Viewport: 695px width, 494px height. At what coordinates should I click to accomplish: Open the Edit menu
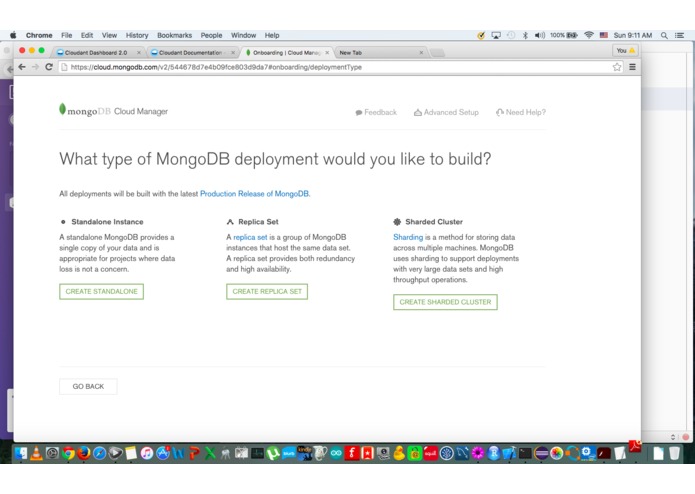pos(87,35)
